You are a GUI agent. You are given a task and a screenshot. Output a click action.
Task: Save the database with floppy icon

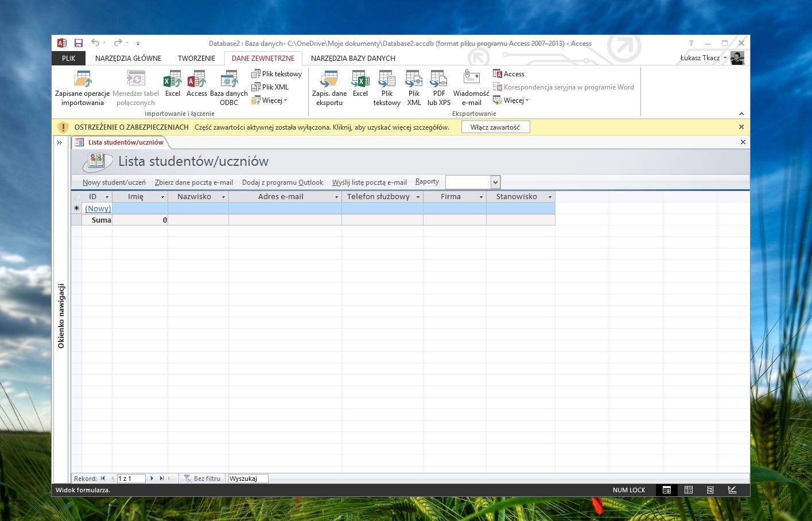(x=79, y=43)
